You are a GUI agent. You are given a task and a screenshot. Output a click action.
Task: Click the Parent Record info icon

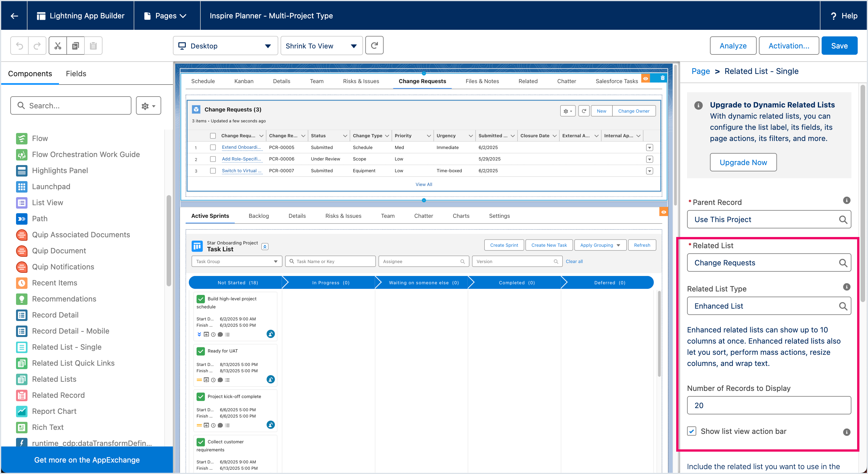847,200
